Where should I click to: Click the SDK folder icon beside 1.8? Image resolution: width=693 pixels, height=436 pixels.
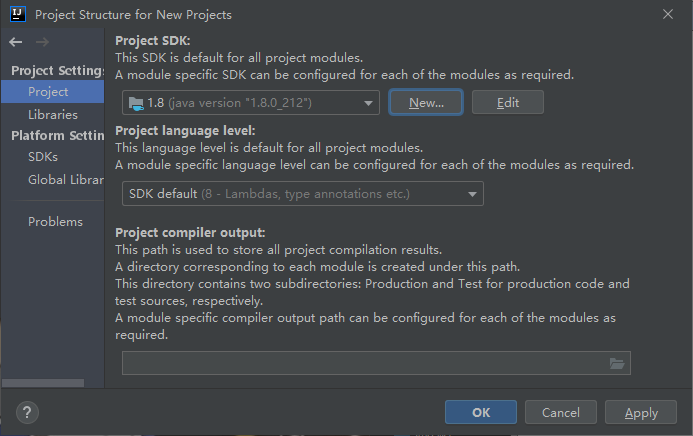(136, 102)
